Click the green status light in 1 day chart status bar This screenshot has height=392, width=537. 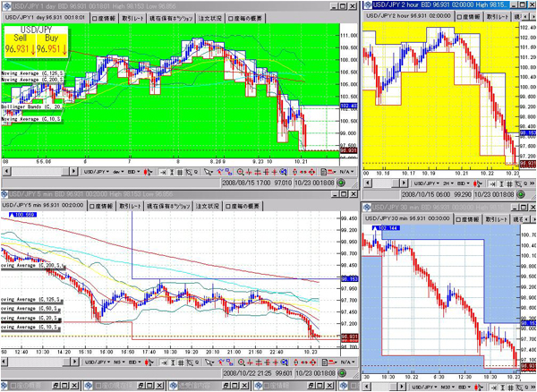(341, 183)
